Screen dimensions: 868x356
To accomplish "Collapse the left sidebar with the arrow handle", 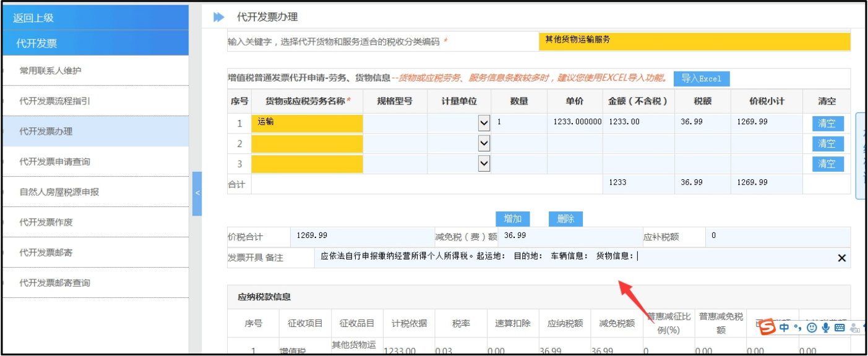I will 197,193.
